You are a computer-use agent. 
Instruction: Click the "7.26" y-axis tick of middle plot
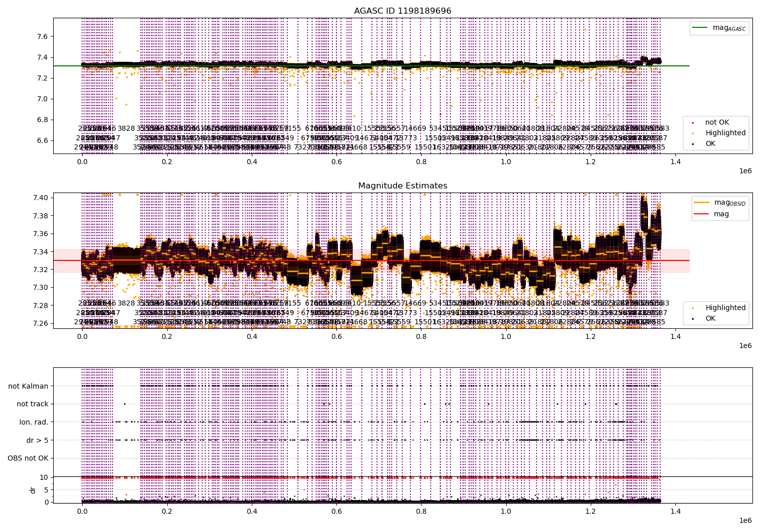coord(40,323)
